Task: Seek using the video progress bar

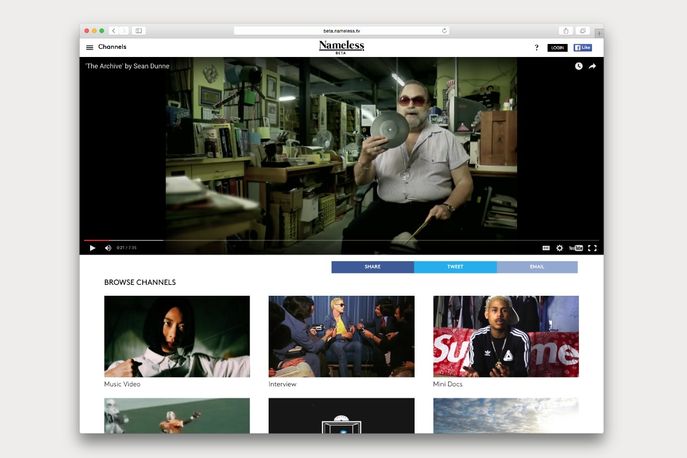Action: pyautogui.click(x=340, y=240)
